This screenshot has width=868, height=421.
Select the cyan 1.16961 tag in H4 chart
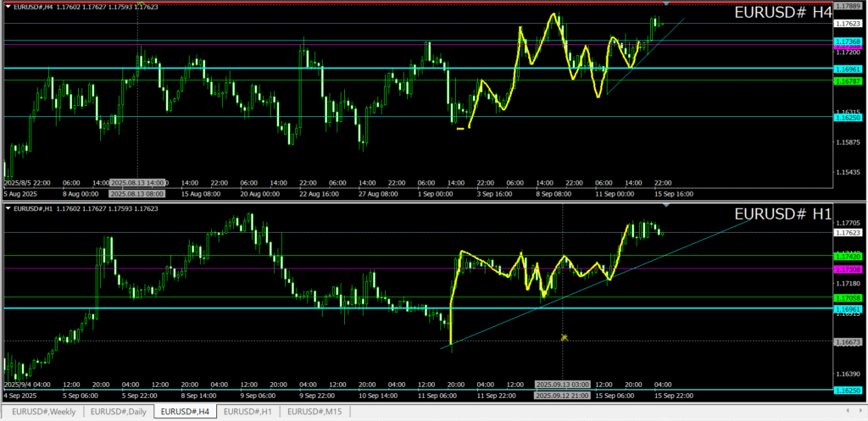tap(849, 69)
